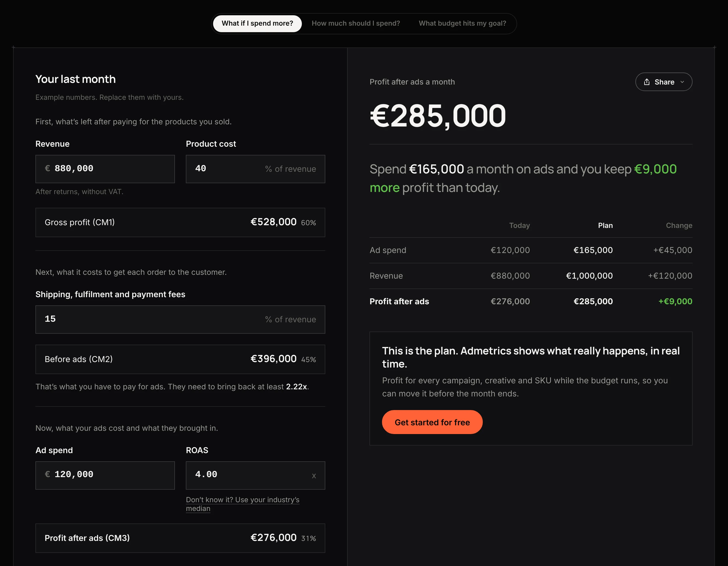Click the green +€9,000 profit change
Screen dimensions: 728x566
click(x=675, y=302)
